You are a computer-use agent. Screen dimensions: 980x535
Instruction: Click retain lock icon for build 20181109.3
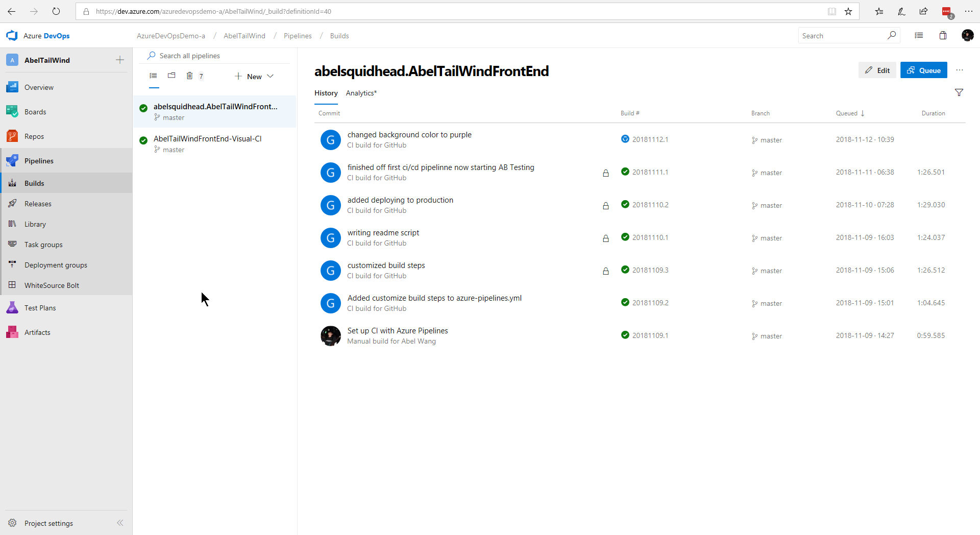(606, 271)
